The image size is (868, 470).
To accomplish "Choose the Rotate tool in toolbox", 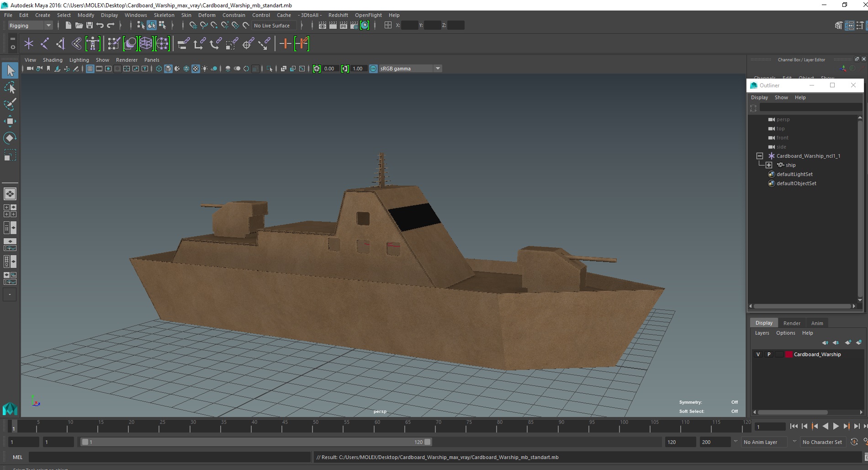I will 10,138.
